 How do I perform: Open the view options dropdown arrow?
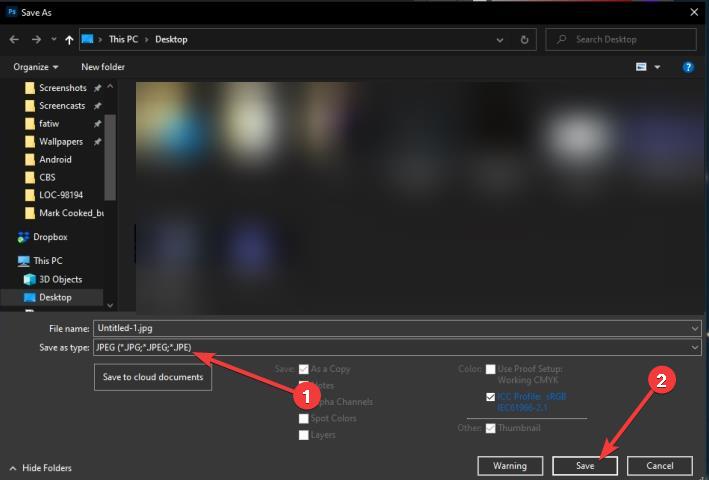pyautogui.click(x=657, y=67)
